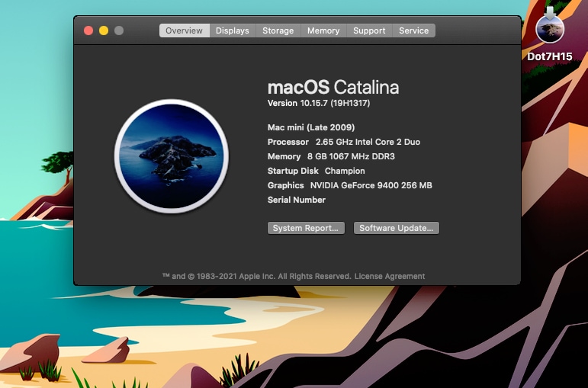Viewport: 588px width, 388px height.
Task: Close the About This Mac window
Action: tap(88, 30)
